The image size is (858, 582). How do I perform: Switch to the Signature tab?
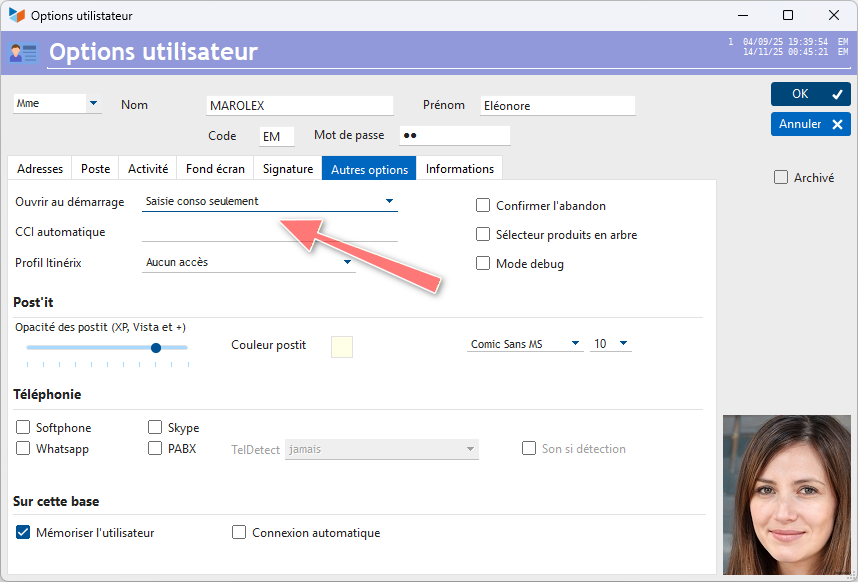coord(288,168)
